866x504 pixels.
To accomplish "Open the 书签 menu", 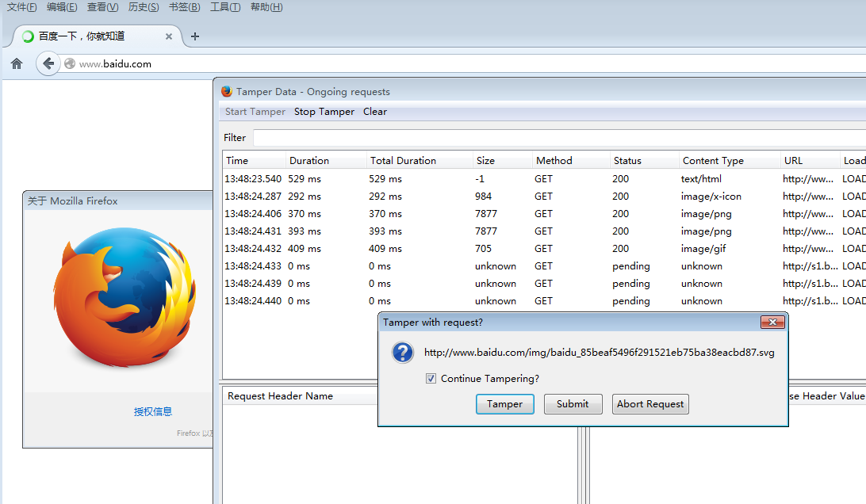I will pos(183,7).
